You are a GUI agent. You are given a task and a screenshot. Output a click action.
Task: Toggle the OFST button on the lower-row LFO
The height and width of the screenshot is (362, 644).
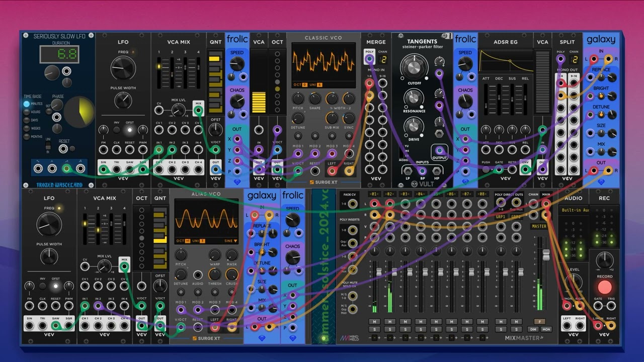tap(56, 286)
